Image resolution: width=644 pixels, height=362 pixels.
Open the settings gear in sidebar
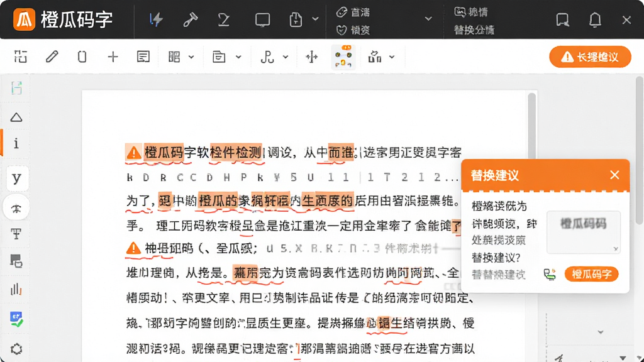click(x=16, y=349)
